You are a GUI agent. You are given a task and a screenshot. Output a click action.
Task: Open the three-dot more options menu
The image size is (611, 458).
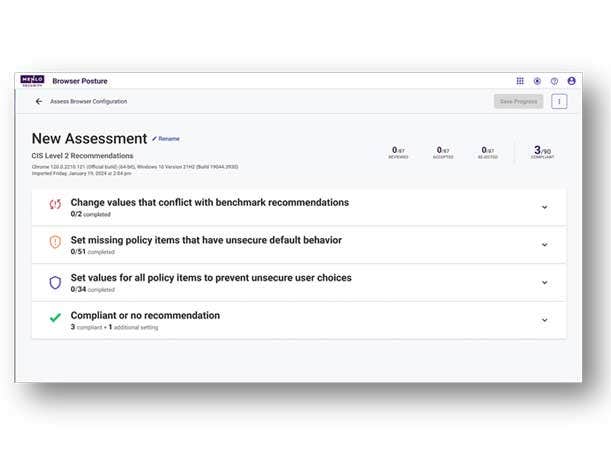559,101
